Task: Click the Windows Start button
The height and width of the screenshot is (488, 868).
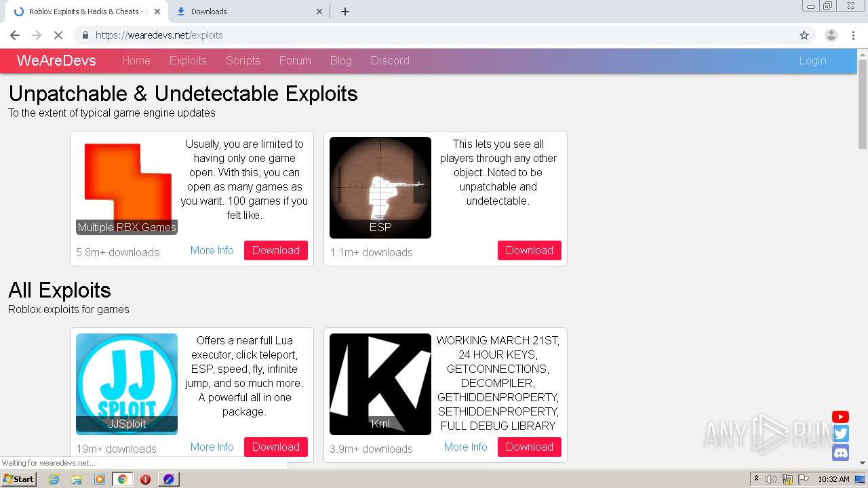Action: click(x=18, y=479)
